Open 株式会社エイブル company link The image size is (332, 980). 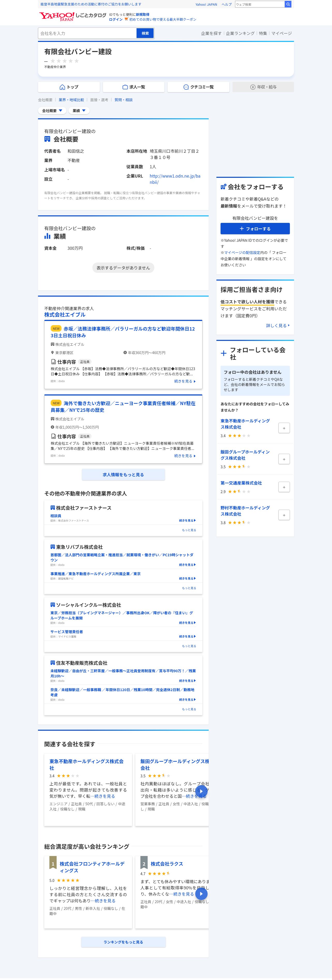(65, 315)
